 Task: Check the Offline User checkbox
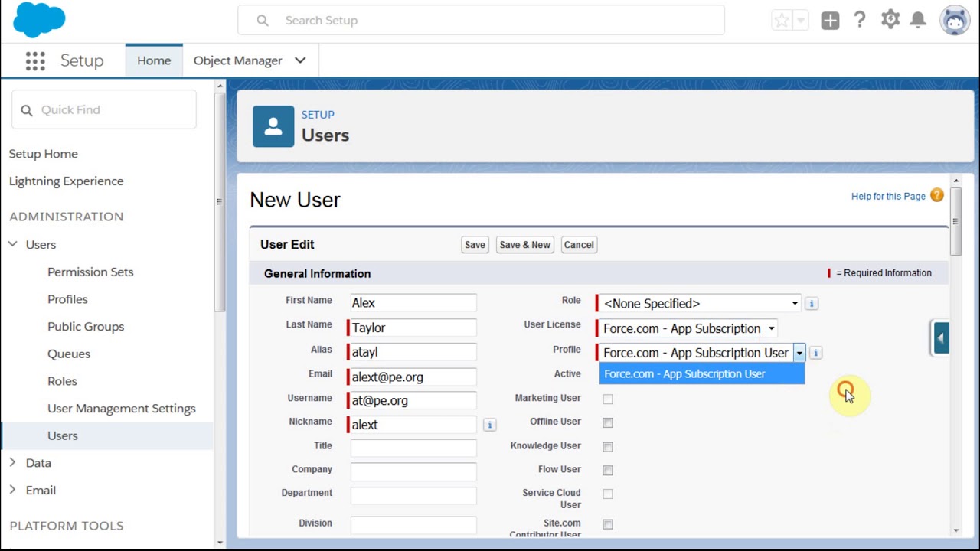click(608, 422)
